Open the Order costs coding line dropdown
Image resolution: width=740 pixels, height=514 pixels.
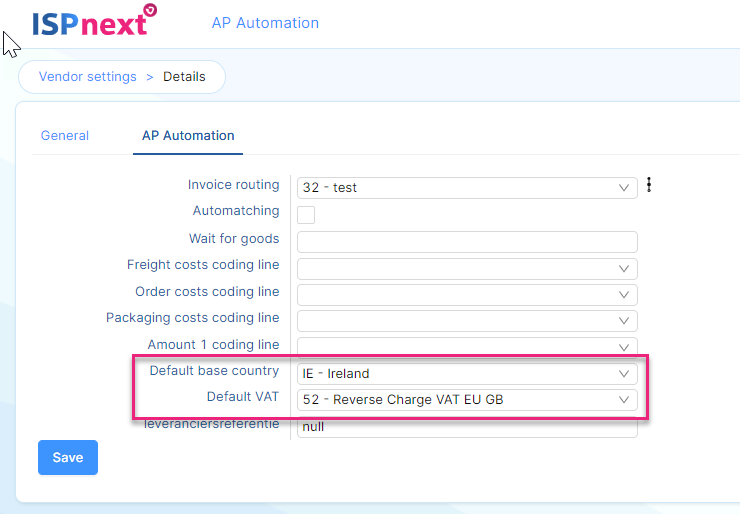(x=467, y=294)
